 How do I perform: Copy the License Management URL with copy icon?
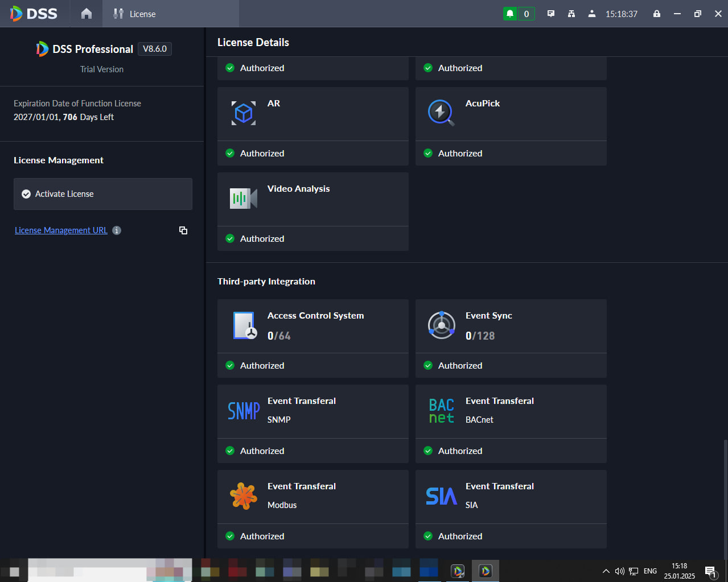(x=183, y=230)
